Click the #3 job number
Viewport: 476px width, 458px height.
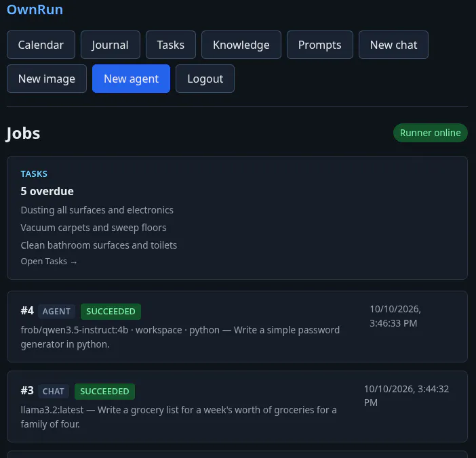pyautogui.click(x=27, y=391)
